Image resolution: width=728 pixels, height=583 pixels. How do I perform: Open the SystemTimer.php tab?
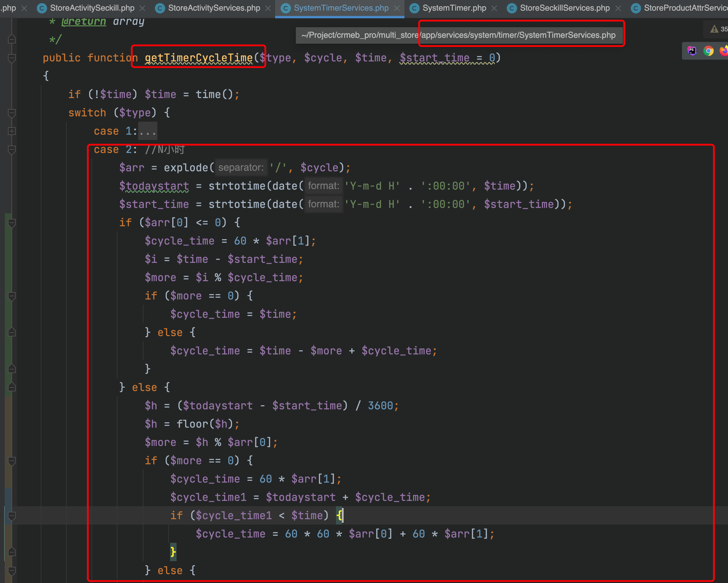tap(454, 8)
